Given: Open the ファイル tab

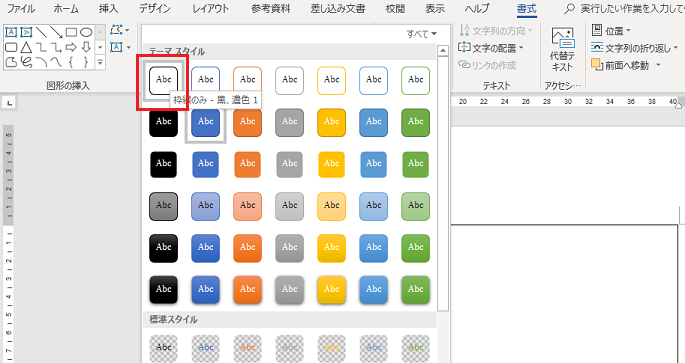Looking at the screenshot, I should pyautogui.click(x=21, y=9).
